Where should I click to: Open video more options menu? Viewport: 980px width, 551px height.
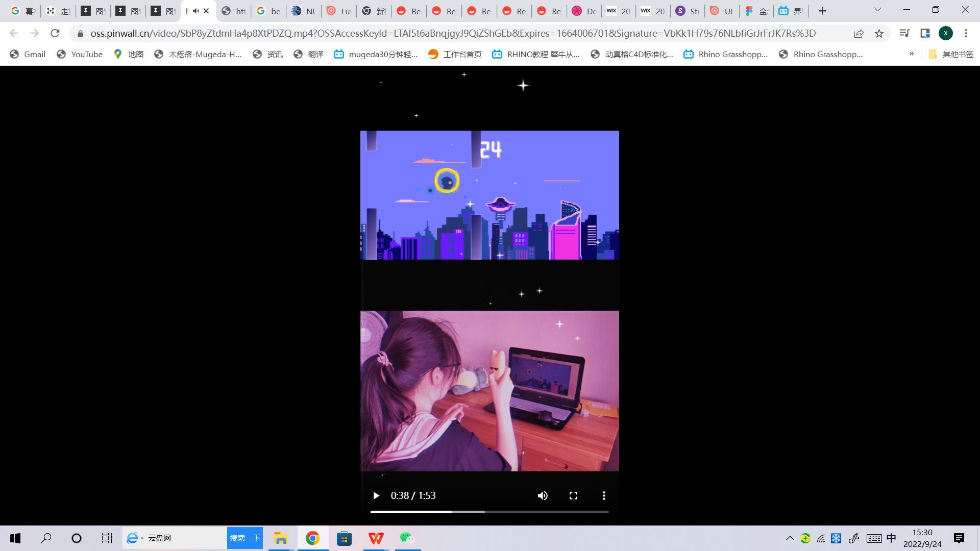[x=604, y=495]
